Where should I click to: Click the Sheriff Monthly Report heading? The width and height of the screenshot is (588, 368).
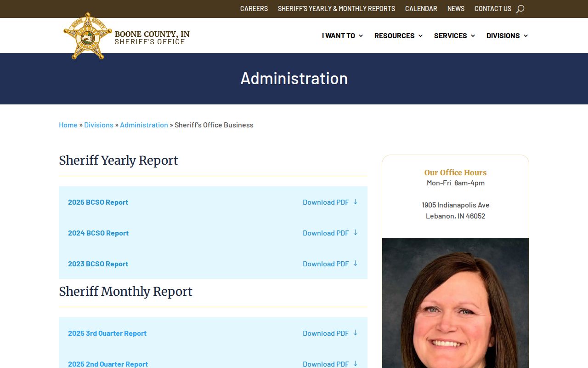pyautogui.click(x=125, y=291)
